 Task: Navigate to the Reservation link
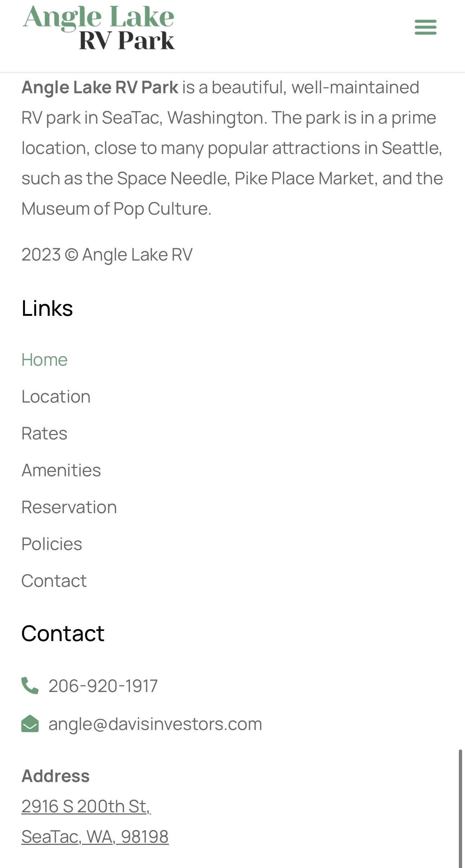pyautogui.click(x=69, y=507)
